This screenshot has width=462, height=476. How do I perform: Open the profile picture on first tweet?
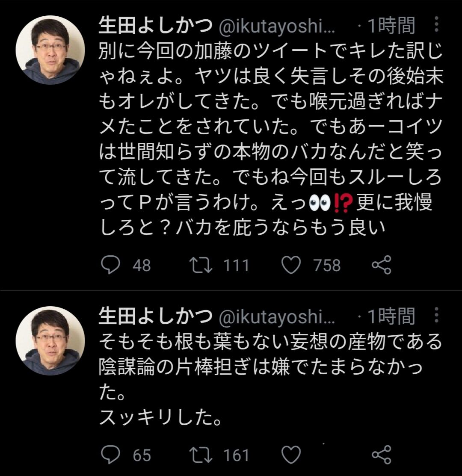coord(50,50)
